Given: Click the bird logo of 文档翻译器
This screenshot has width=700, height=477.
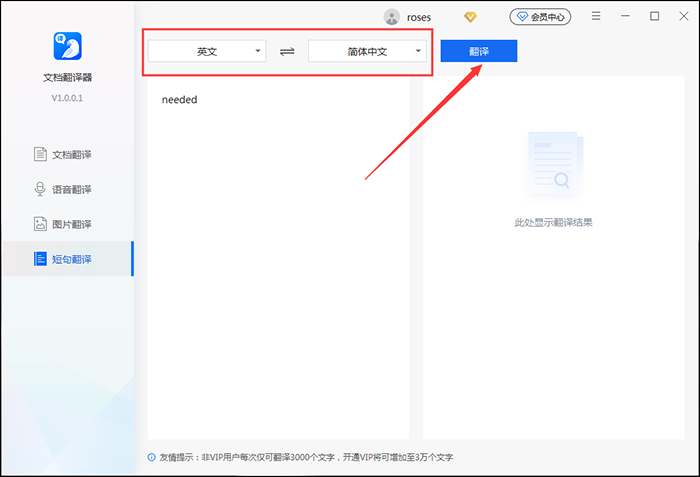Looking at the screenshot, I should coord(67,46).
